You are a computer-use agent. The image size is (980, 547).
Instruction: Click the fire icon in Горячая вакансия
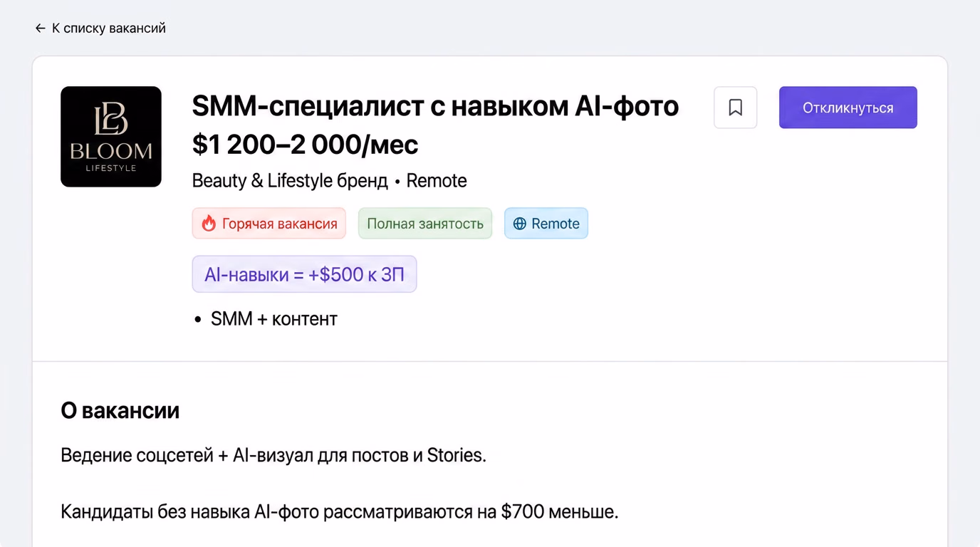pyautogui.click(x=209, y=224)
